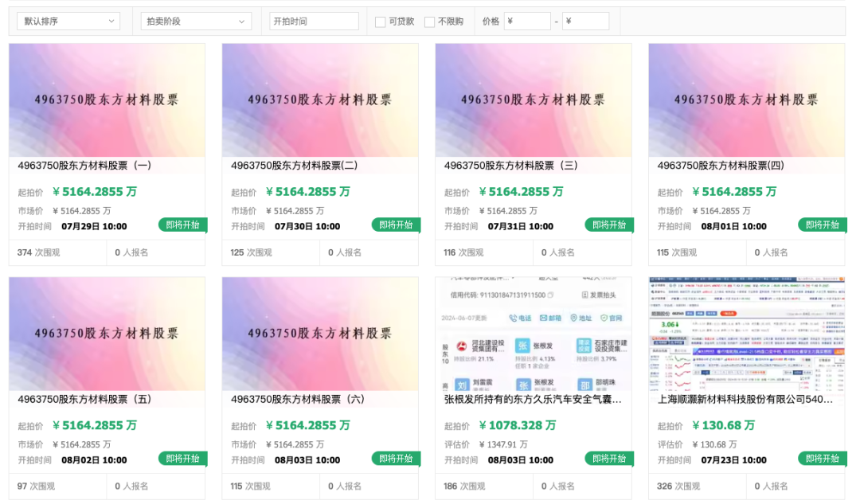860x504 pixels.
Task: Enable the 可贷款 checkbox
Action: pos(381,22)
